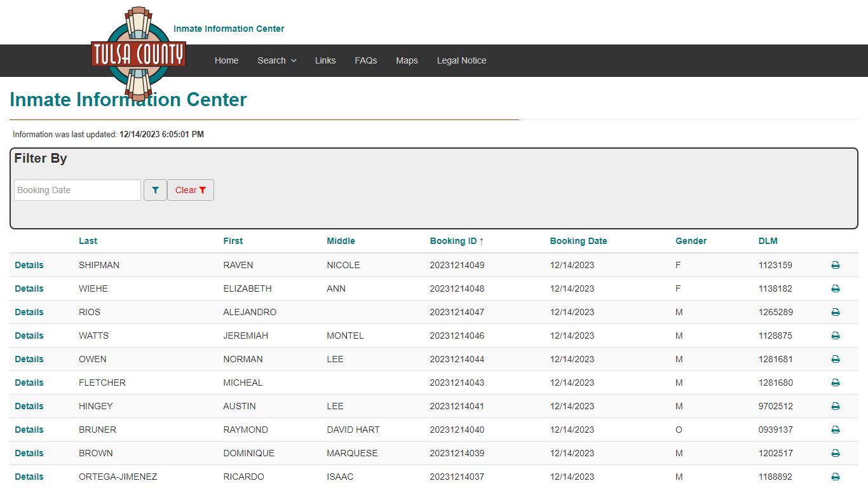
Task: Apply the booking date filter funnel button
Action: pos(155,190)
